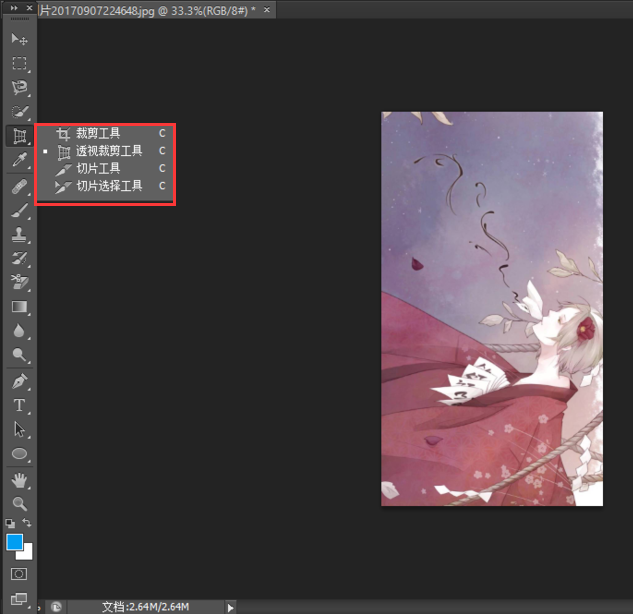Select the Blur tool
This screenshot has width=633, height=614.
point(19,331)
